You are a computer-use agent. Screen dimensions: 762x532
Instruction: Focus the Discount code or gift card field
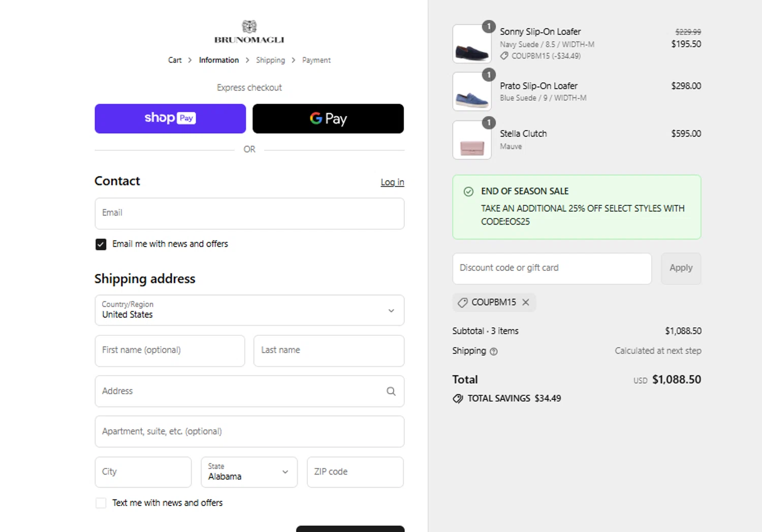pyautogui.click(x=552, y=268)
